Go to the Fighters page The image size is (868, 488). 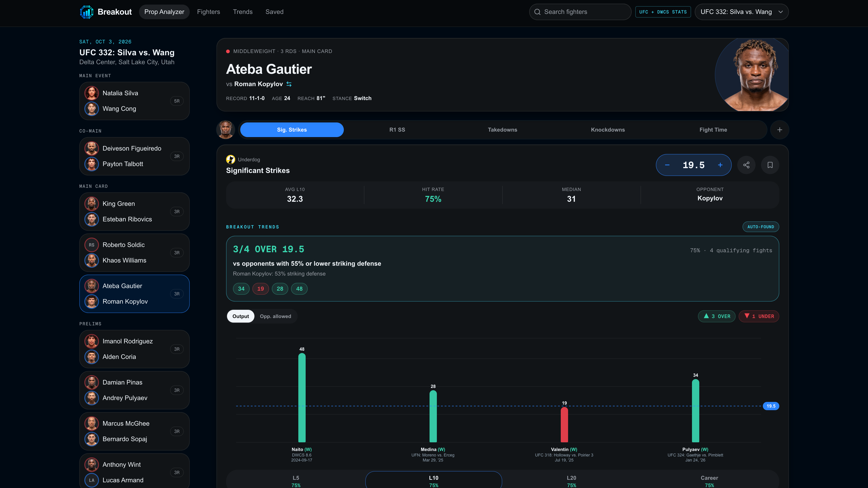[x=208, y=12]
